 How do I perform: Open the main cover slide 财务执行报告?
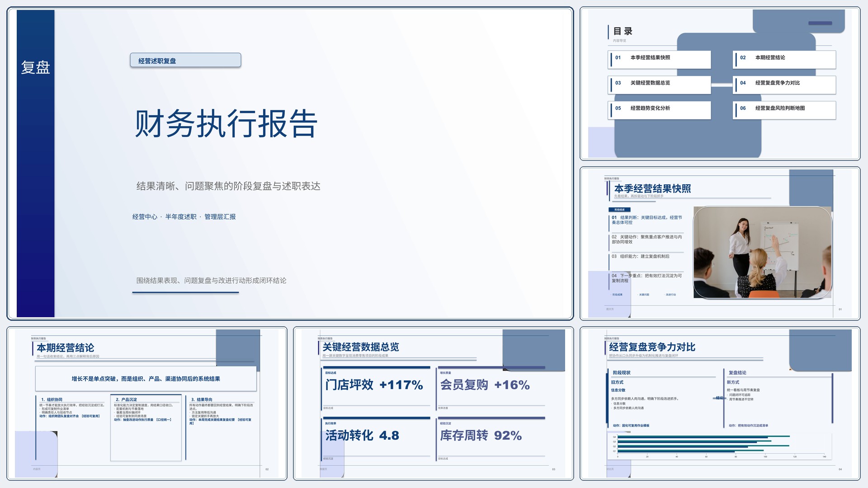(x=290, y=163)
